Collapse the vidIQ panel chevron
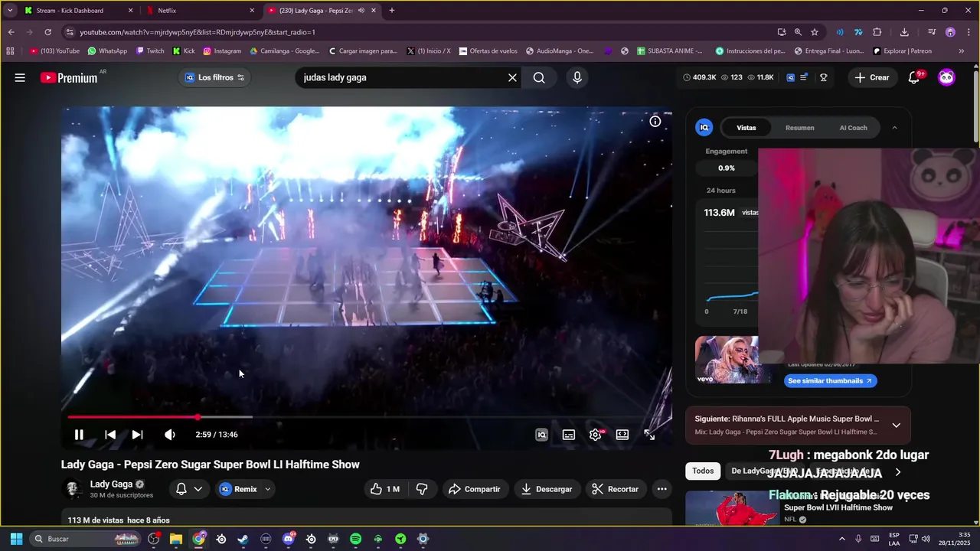This screenshot has height=551, width=980. point(894,128)
